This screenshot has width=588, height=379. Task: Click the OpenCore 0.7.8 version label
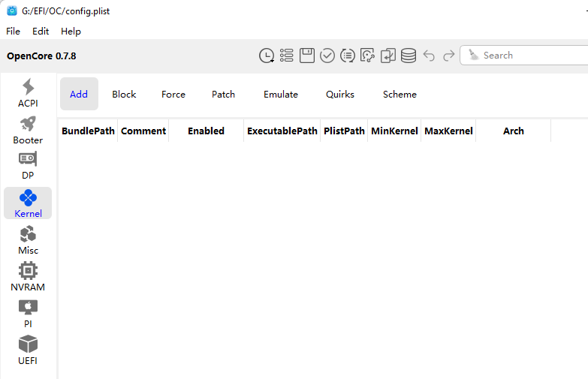[x=41, y=56]
